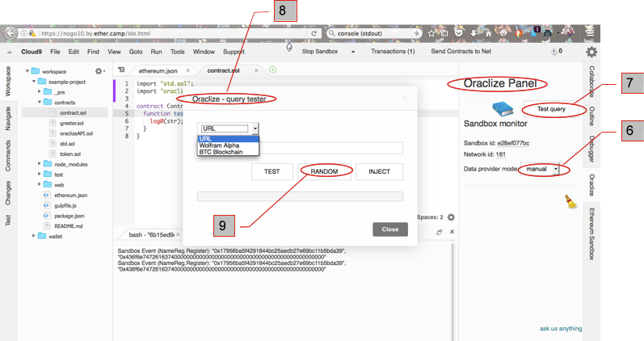The height and width of the screenshot is (341, 644).
Task: Open the Window menu
Action: [x=204, y=52]
